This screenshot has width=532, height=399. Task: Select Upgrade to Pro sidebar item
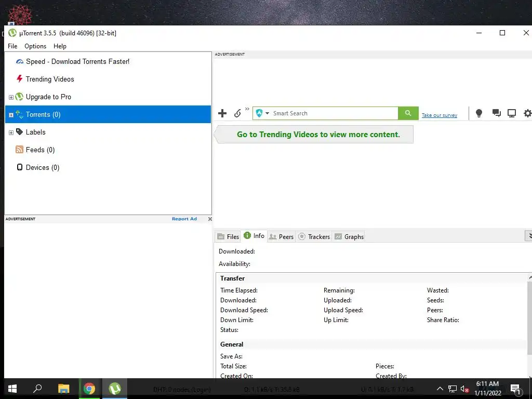[48, 97]
